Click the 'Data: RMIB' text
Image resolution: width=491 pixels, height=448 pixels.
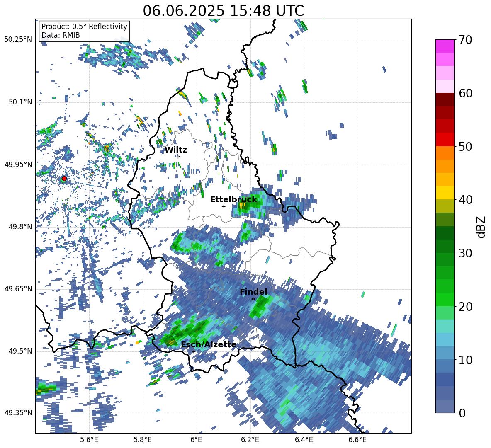tap(61, 35)
